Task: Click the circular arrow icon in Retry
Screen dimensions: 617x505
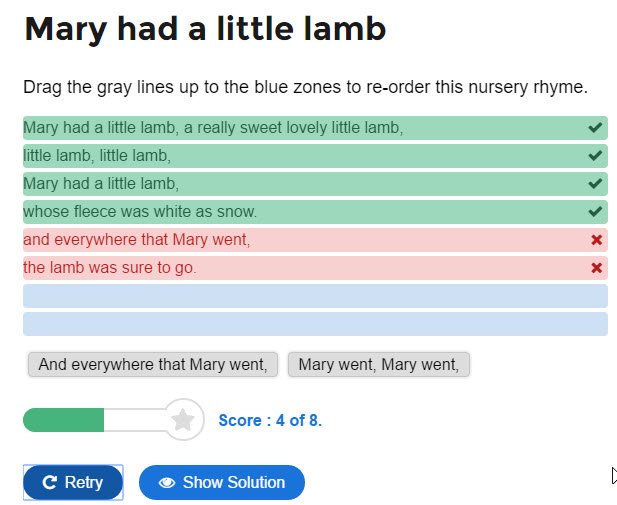Action: [50, 483]
